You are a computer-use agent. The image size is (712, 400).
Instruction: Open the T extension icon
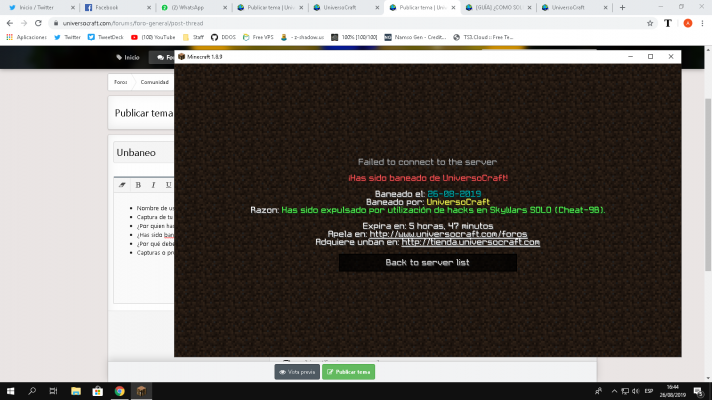(668, 23)
